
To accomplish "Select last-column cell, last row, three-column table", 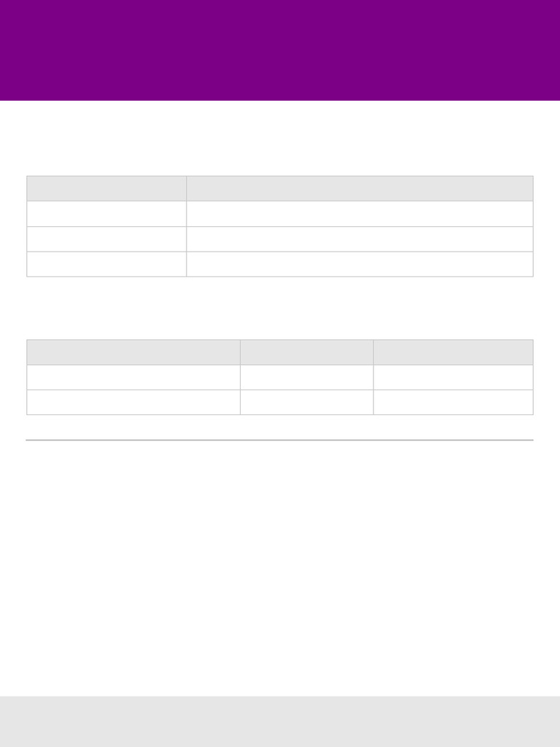I will 453,402.
